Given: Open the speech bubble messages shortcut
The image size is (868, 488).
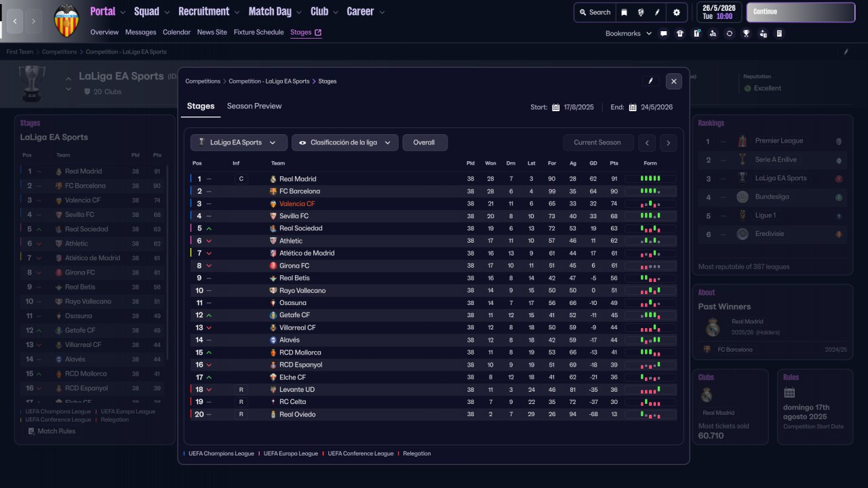Looking at the screenshot, I should (663, 33).
